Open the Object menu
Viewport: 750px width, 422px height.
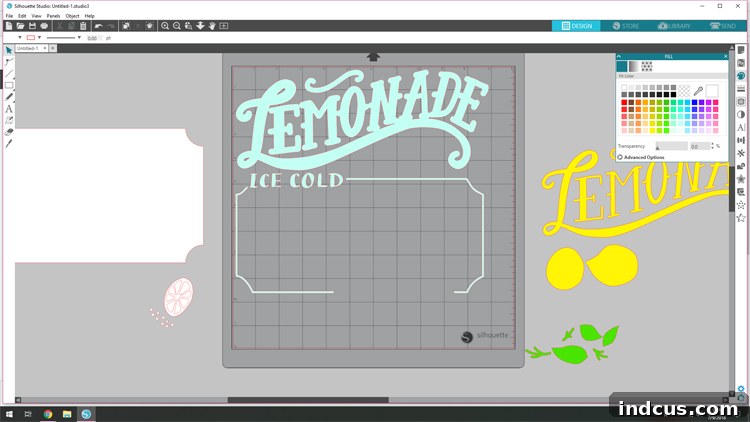(x=72, y=16)
